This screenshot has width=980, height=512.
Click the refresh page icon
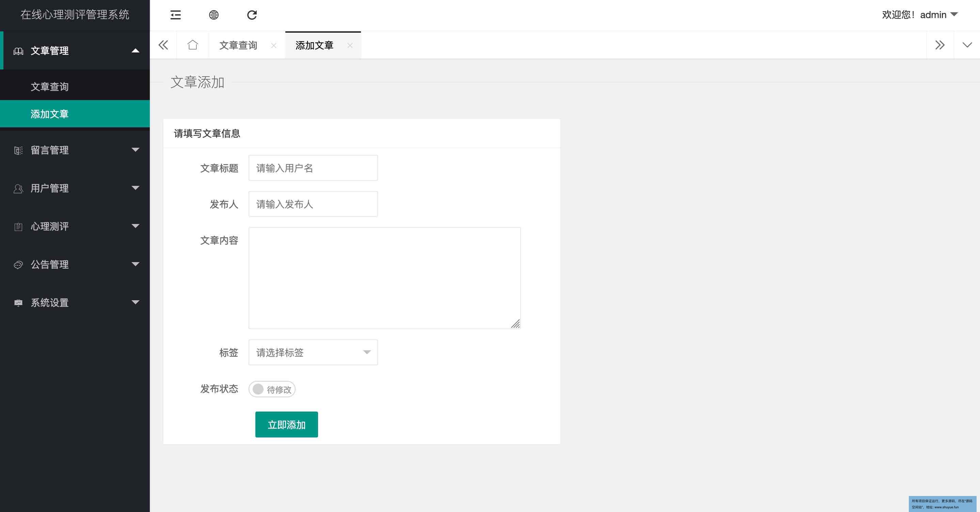click(x=252, y=15)
